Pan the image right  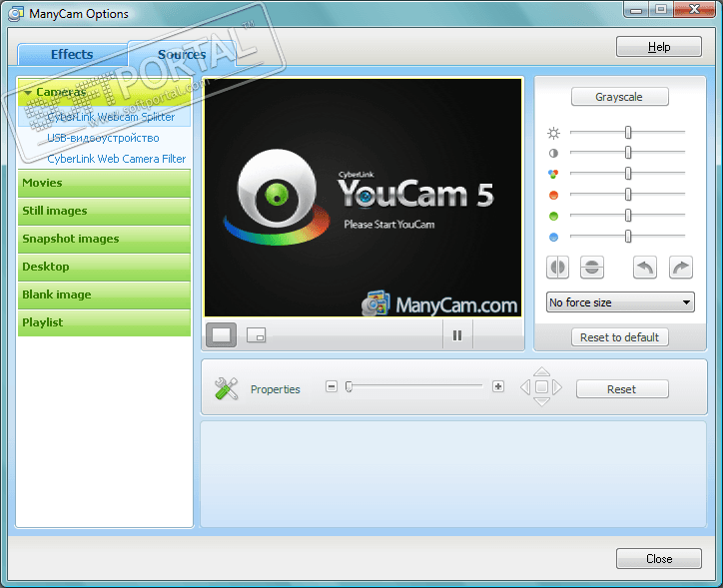pyautogui.click(x=557, y=387)
